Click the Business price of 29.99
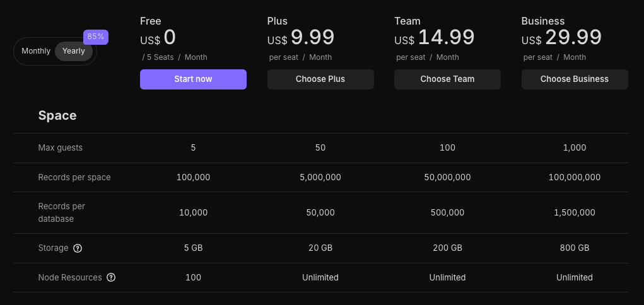 [573, 38]
